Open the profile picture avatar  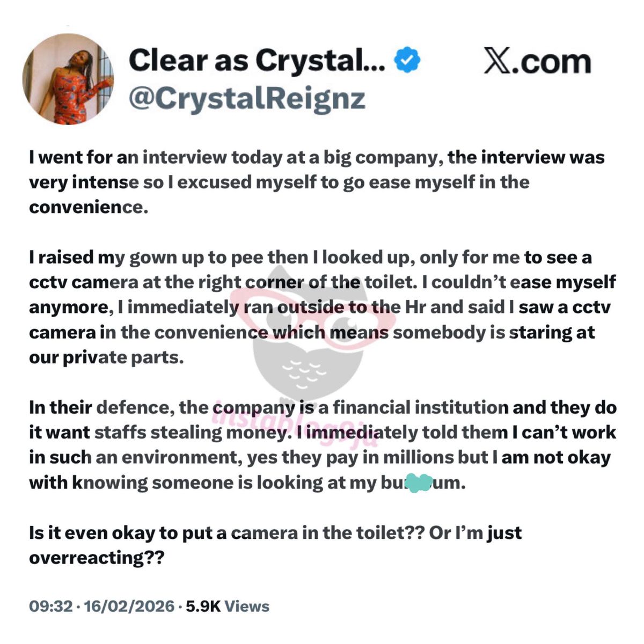(68, 79)
